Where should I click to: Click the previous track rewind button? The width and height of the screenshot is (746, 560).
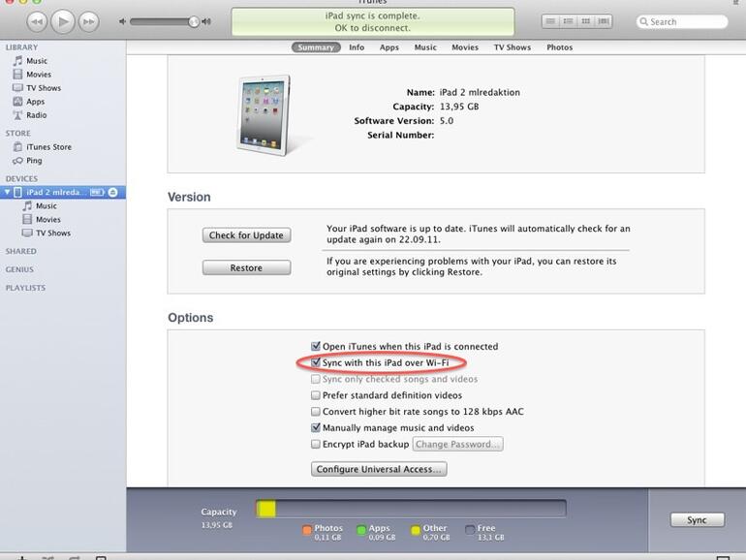(37, 22)
